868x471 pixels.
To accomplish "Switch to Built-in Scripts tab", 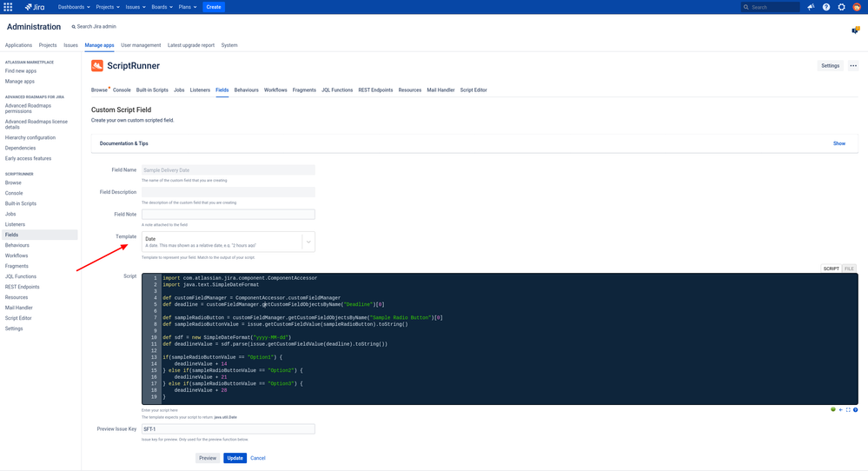I will pyautogui.click(x=152, y=90).
